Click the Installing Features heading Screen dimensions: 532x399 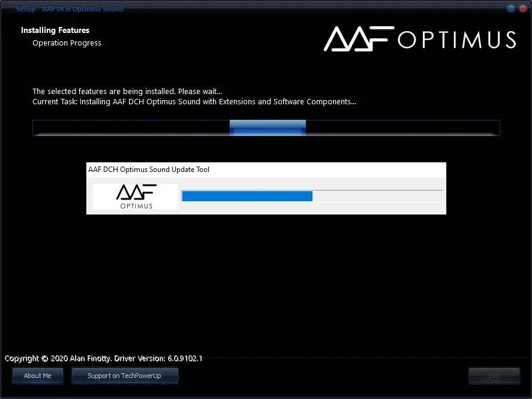click(x=55, y=30)
